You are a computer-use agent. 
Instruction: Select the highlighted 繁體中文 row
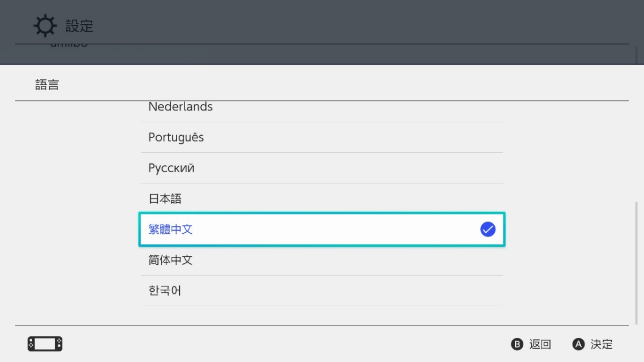pos(321,230)
